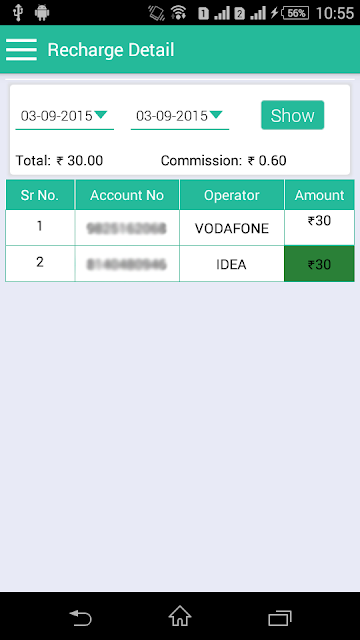Select the Account No column header
This screenshot has width=360, height=640.
pyautogui.click(x=127, y=195)
